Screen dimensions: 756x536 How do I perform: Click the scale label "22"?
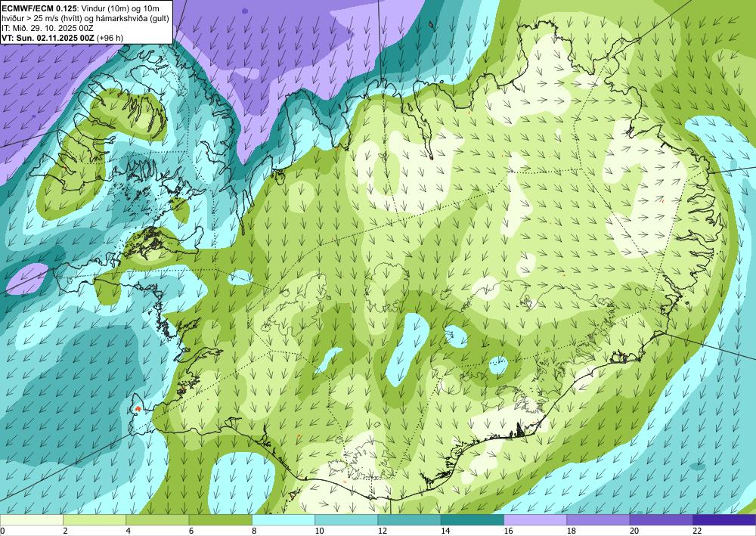pos(698,531)
